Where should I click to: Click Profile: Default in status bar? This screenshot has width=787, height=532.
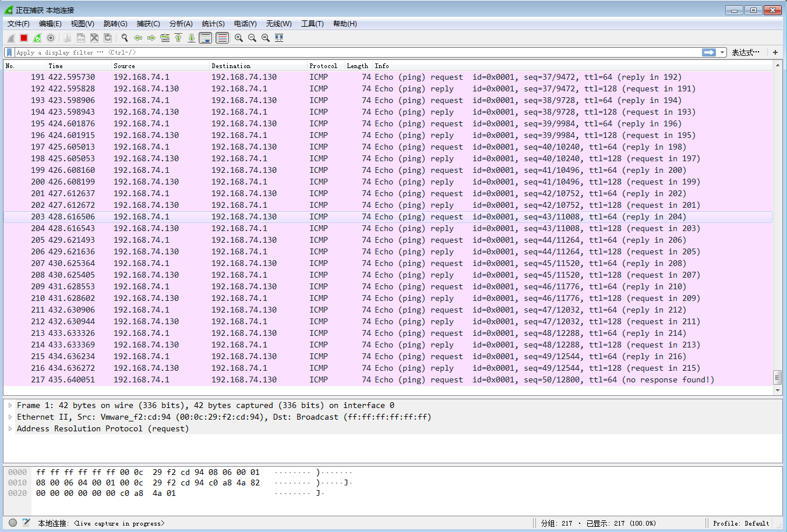[x=741, y=523]
